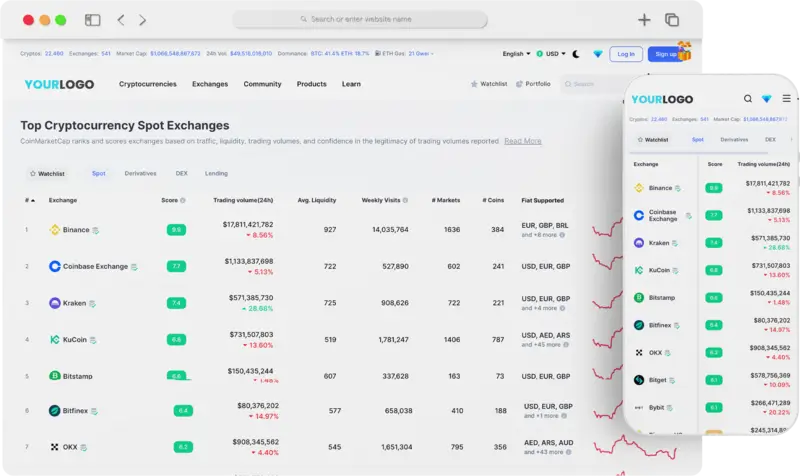800x476 pixels.
Task: Sort by the # rank column
Action: (x=30, y=200)
